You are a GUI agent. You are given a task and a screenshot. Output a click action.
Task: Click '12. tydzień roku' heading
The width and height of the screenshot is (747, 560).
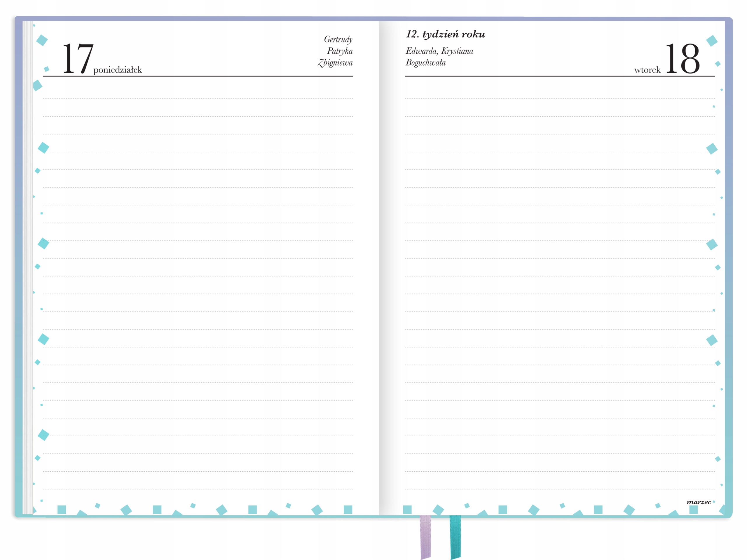point(445,34)
